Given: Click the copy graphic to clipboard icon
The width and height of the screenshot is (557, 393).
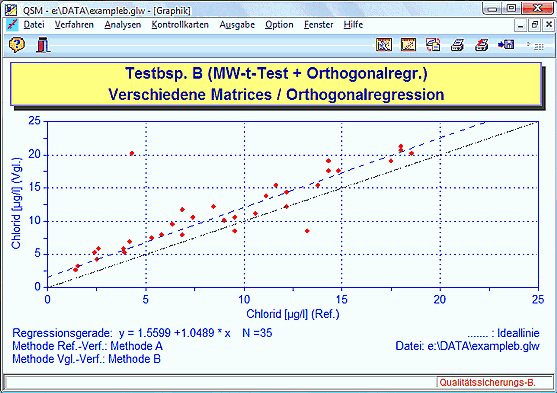Looking at the screenshot, I should [433, 45].
